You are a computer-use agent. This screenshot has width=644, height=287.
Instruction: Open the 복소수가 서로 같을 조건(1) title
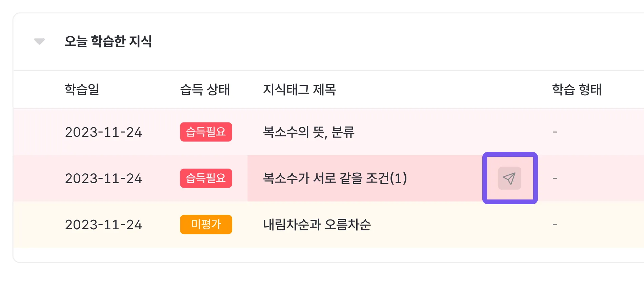[x=335, y=178]
